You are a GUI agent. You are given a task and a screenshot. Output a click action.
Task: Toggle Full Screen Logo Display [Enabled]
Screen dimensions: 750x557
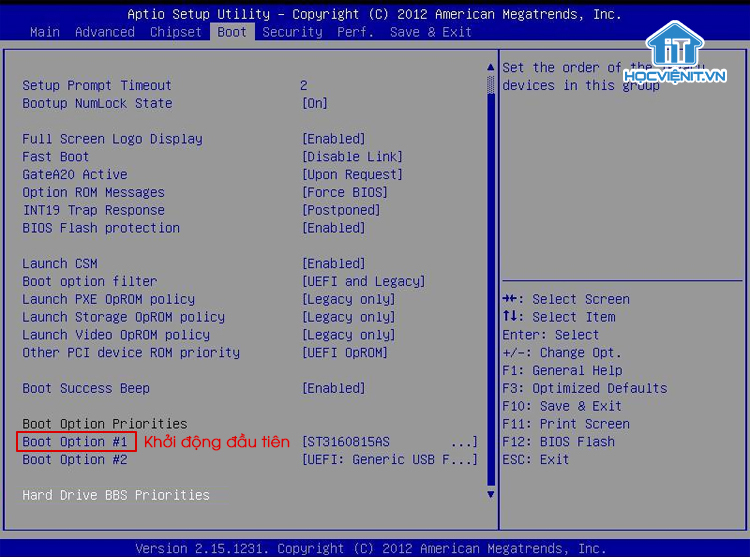pyautogui.click(x=334, y=139)
